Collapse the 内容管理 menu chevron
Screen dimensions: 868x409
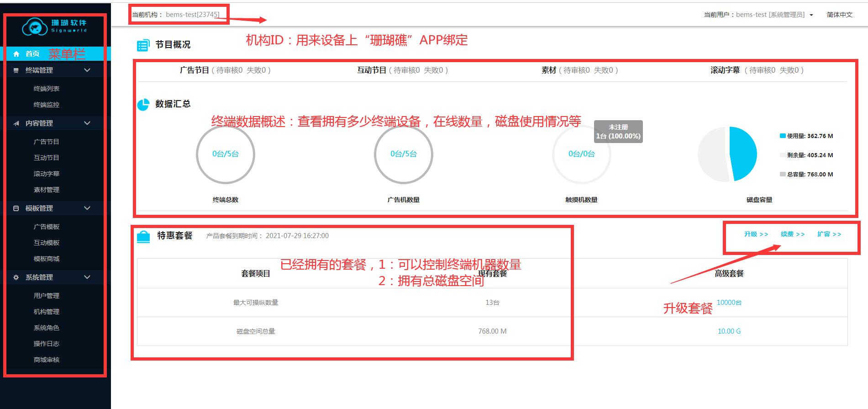pos(87,123)
